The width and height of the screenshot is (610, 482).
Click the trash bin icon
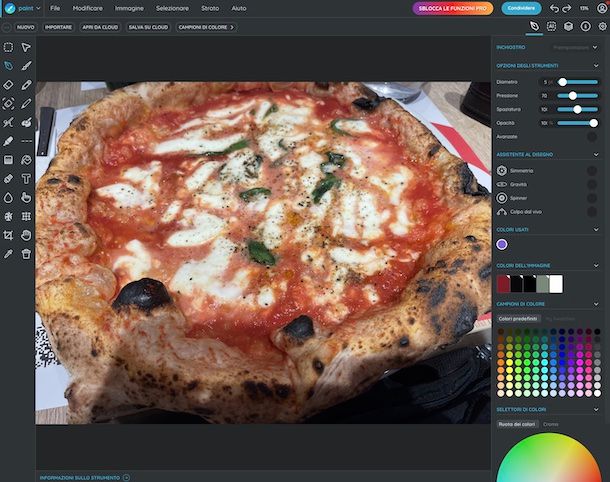pos(26,254)
